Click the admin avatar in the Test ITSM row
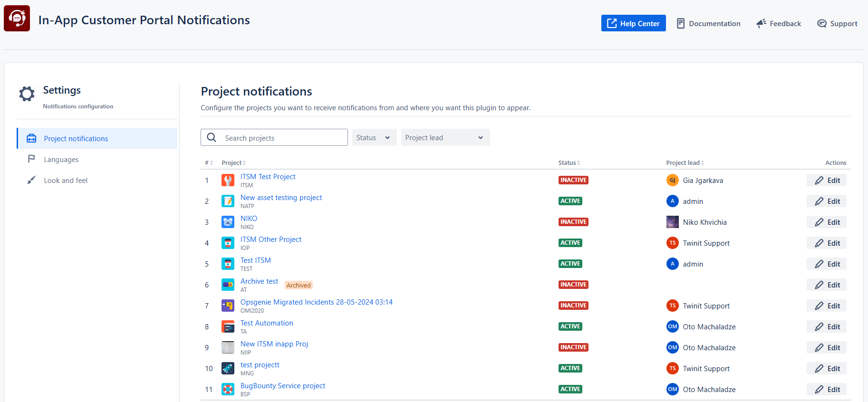The width and height of the screenshot is (868, 402). [x=672, y=264]
